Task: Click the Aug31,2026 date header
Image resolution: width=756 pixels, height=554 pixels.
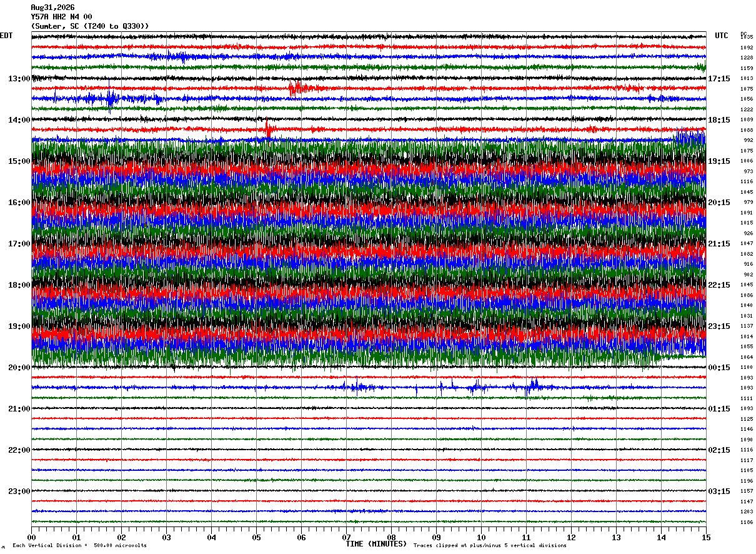Action: pyautogui.click(x=52, y=8)
